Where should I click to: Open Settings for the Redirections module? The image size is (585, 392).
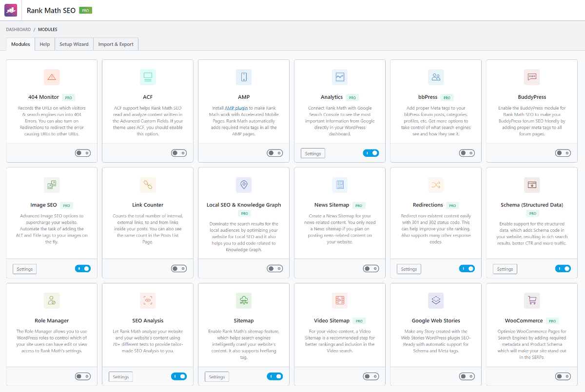pyautogui.click(x=409, y=269)
